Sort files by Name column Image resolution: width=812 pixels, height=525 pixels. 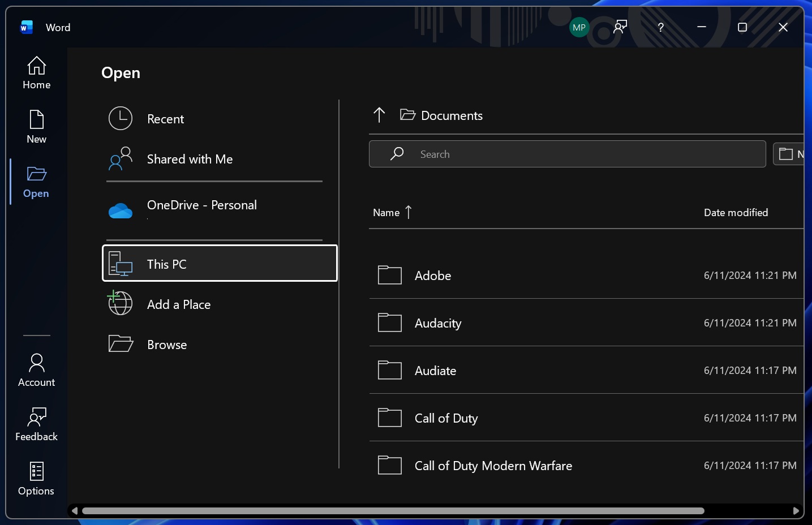coord(386,213)
